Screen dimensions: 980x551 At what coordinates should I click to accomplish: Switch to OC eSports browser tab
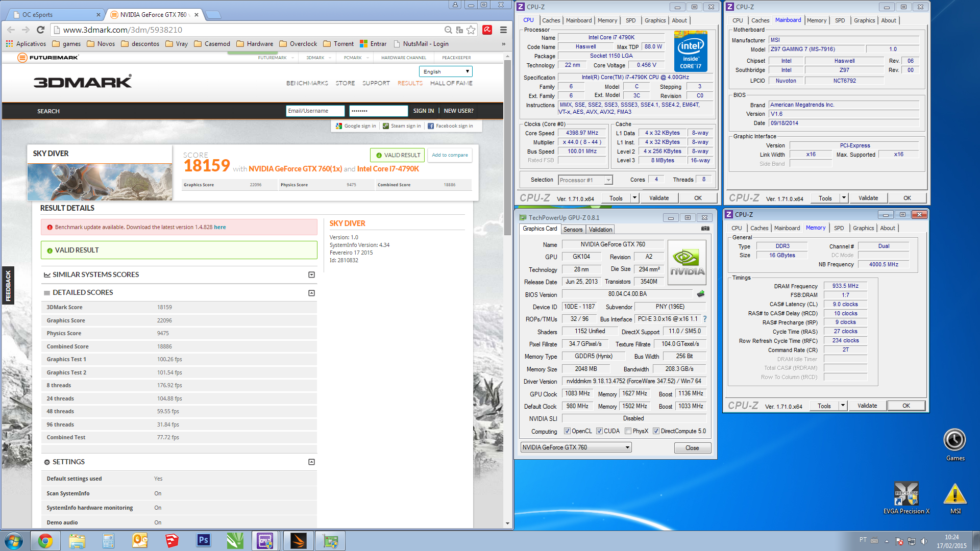point(55,15)
